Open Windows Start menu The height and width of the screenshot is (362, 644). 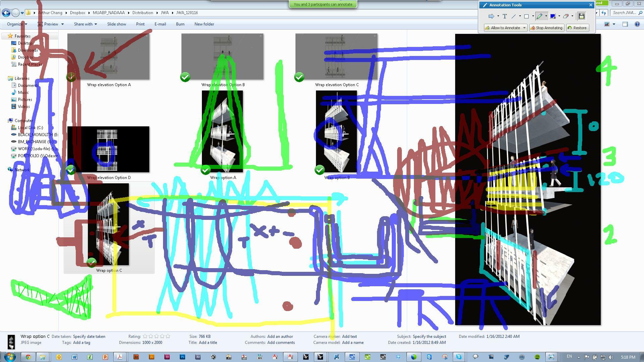coord(9,357)
